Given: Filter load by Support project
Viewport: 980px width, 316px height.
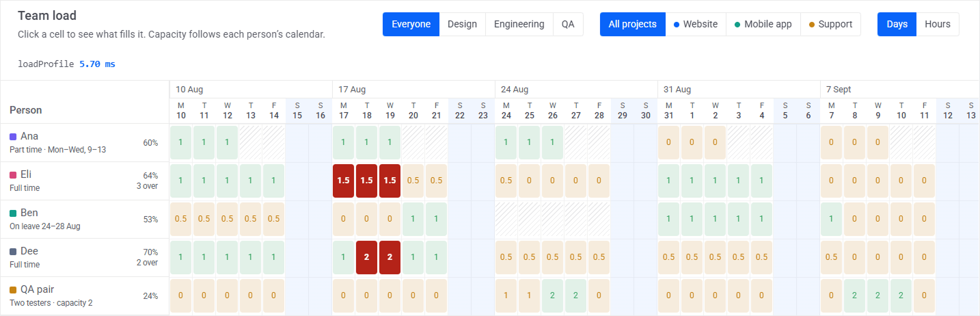Looking at the screenshot, I should [830, 24].
